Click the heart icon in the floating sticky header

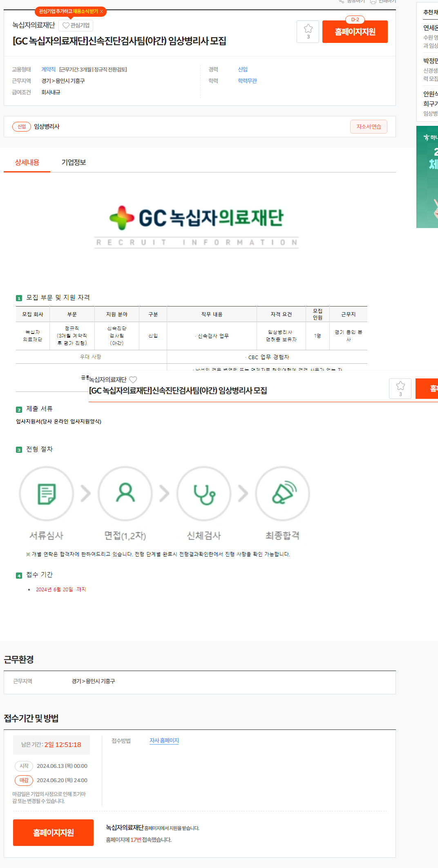tap(133, 380)
